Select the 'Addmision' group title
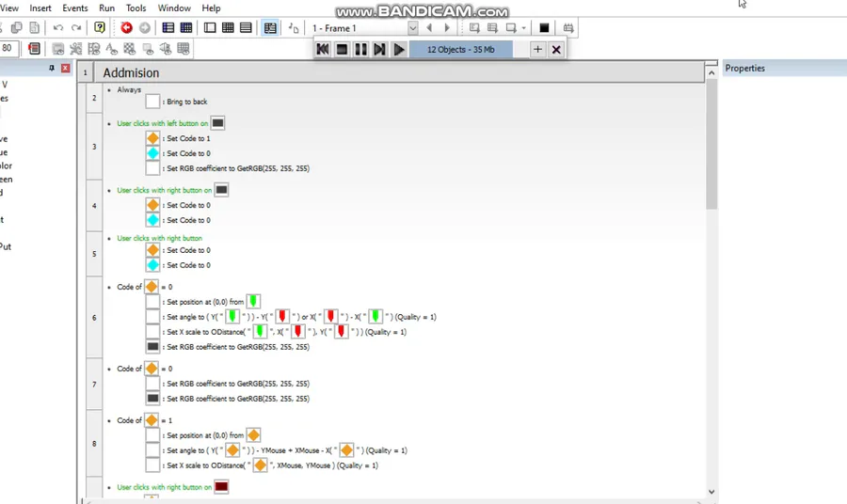This screenshot has height=504, width=847. coord(131,72)
